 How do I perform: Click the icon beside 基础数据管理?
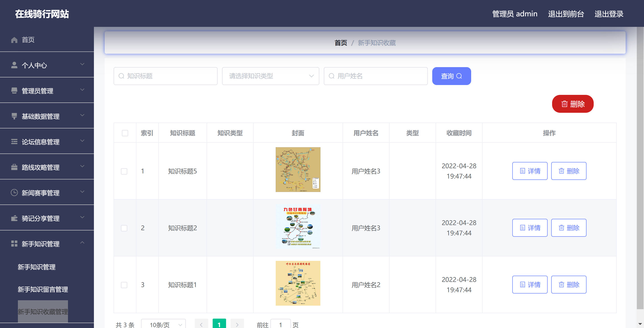[14, 116]
